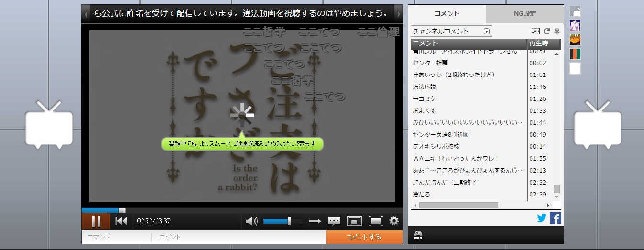The image size is (644, 250).
Task: Click the right TV-shaped panel icon
Action: (598, 124)
